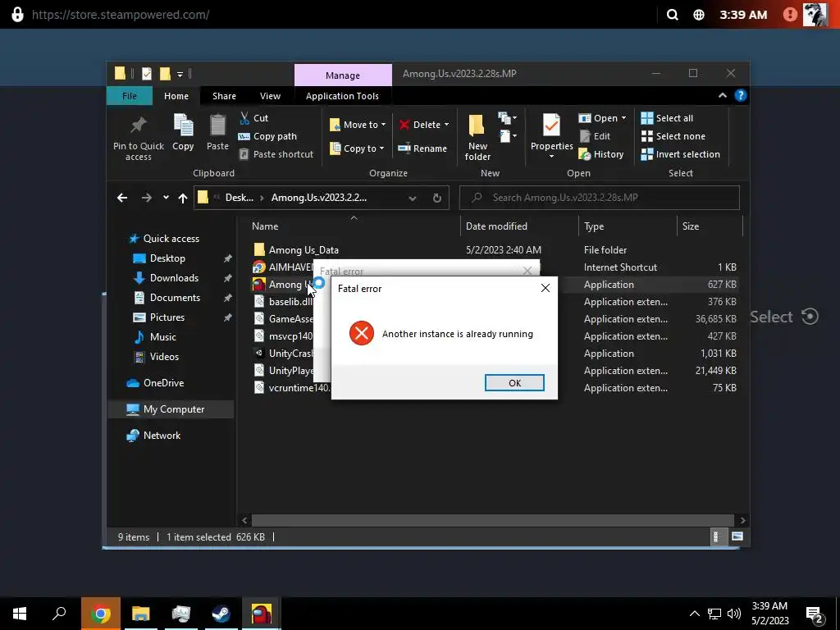Open the Copy to dropdown
The height and width of the screenshot is (630, 840).
(x=357, y=148)
